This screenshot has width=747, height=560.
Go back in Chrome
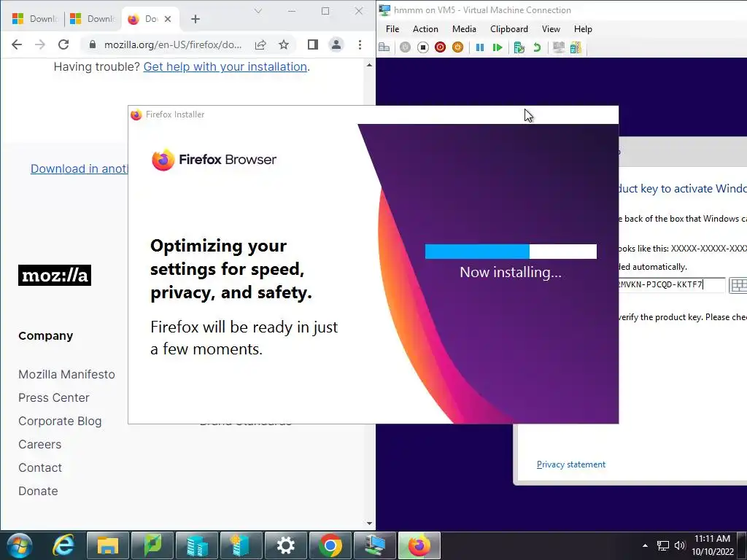pos(17,44)
